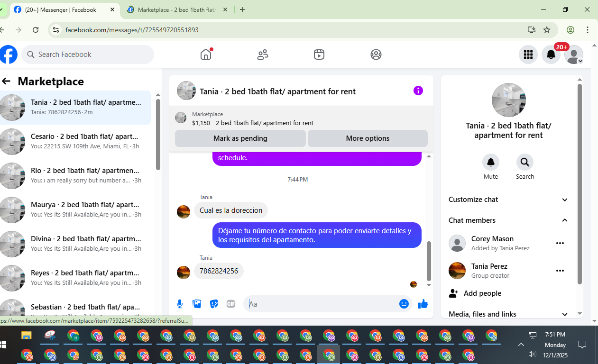
Task: Click Add people
Action: pos(482,293)
